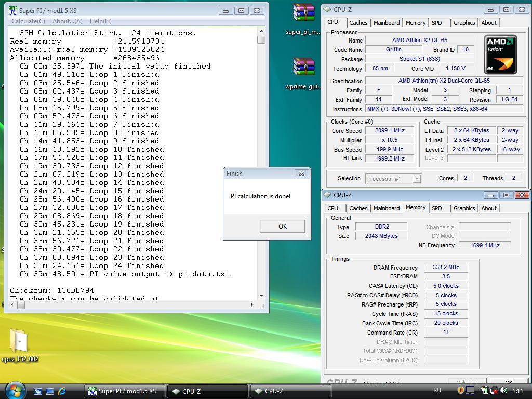This screenshot has height=399, width=532.
Task: Click the power battery tray icon
Action: 485,391
